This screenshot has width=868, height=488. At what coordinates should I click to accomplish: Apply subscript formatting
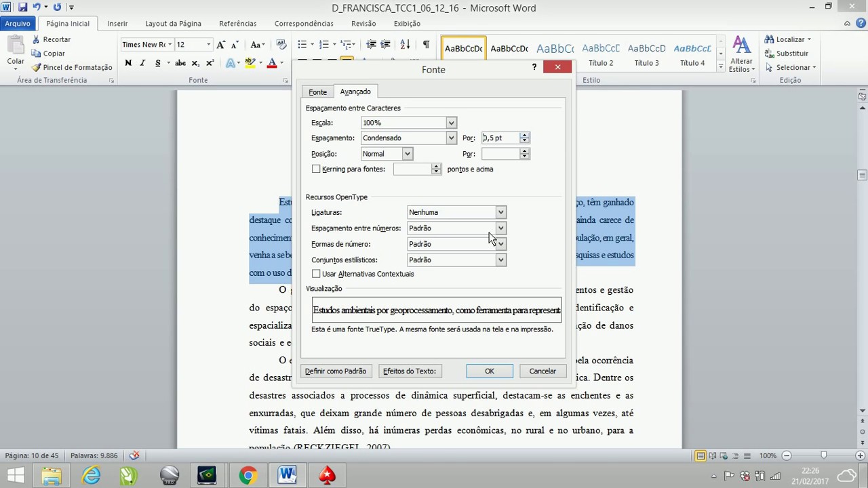click(x=195, y=63)
